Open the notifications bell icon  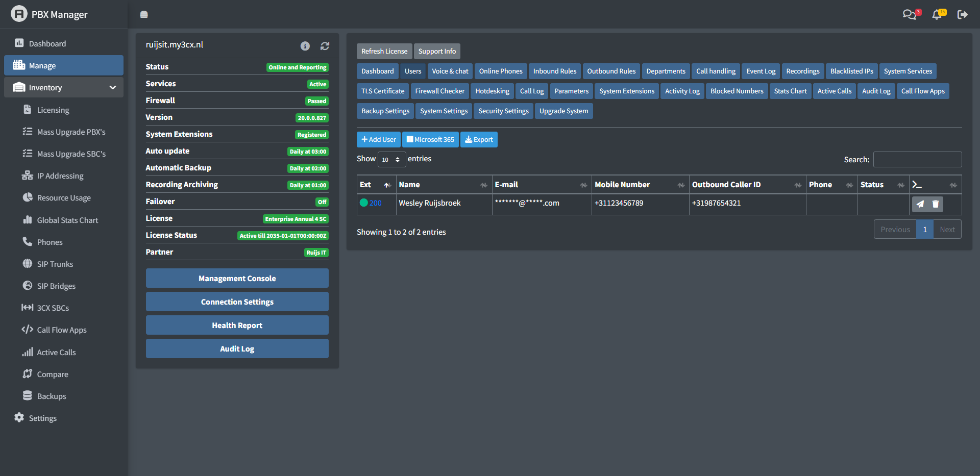[937, 14]
